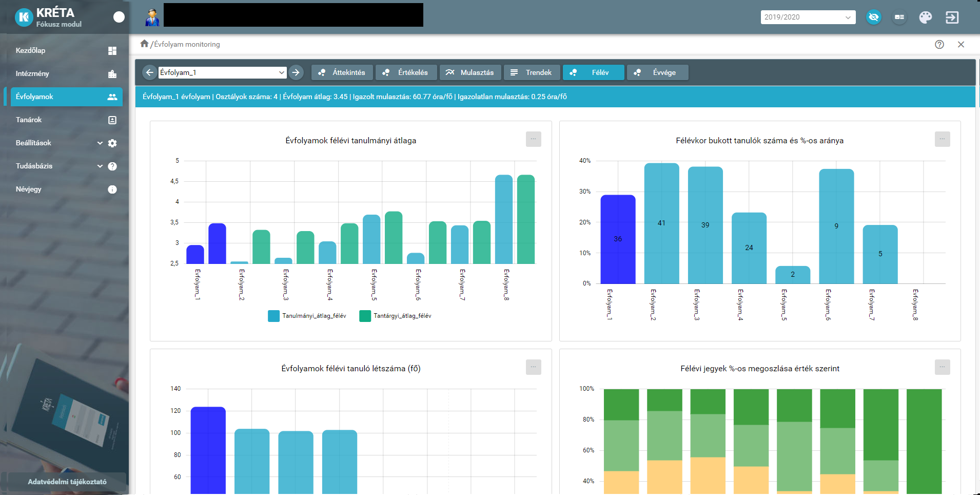The height and width of the screenshot is (495, 980).
Task: Switch to the Áttekintés tab
Action: pyautogui.click(x=342, y=72)
